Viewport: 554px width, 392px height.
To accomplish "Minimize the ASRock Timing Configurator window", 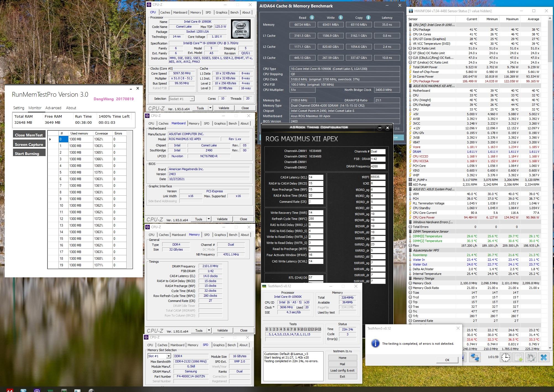I will pos(380,128).
